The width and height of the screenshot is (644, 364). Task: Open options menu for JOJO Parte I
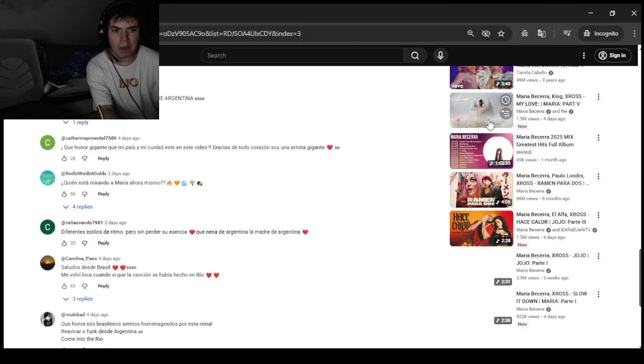click(599, 256)
